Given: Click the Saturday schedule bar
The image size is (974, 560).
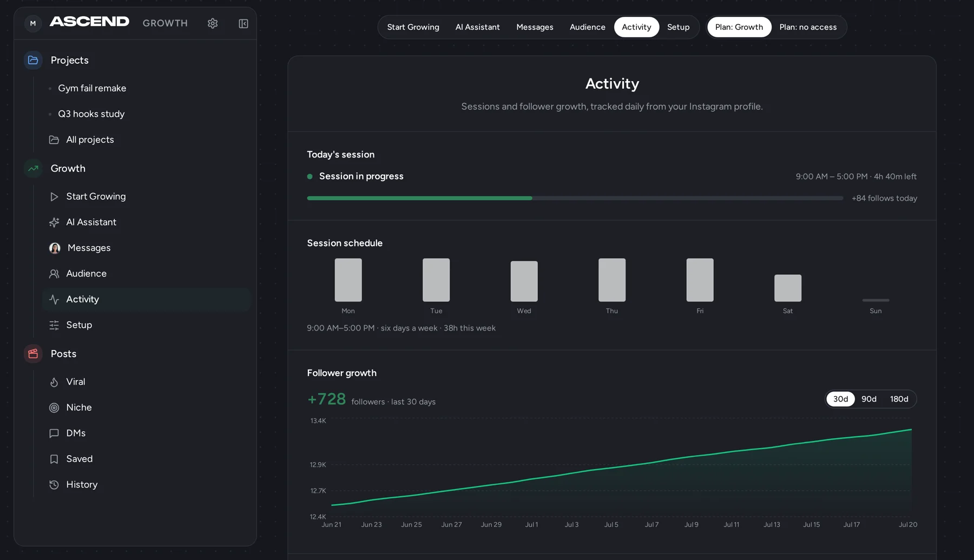Looking at the screenshot, I should click(788, 288).
